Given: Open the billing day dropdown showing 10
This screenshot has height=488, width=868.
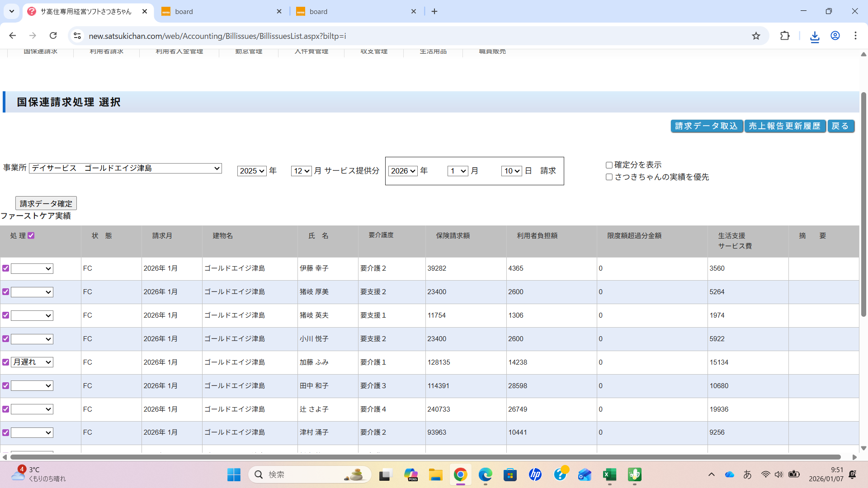Looking at the screenshot, I should [x=511, y=171].
